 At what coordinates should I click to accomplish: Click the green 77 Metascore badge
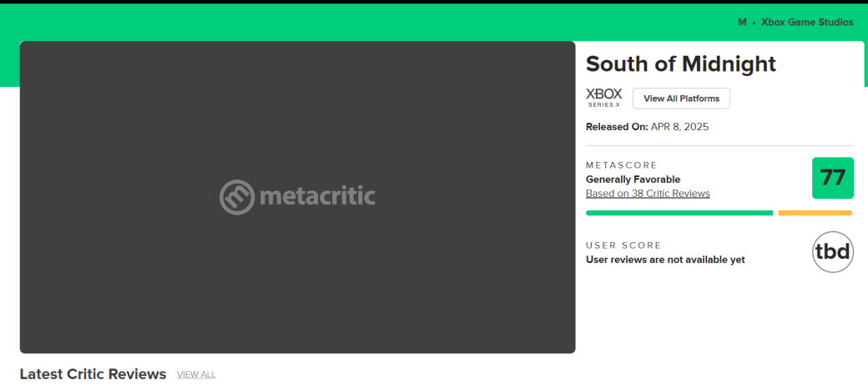(x=833, y=178)
